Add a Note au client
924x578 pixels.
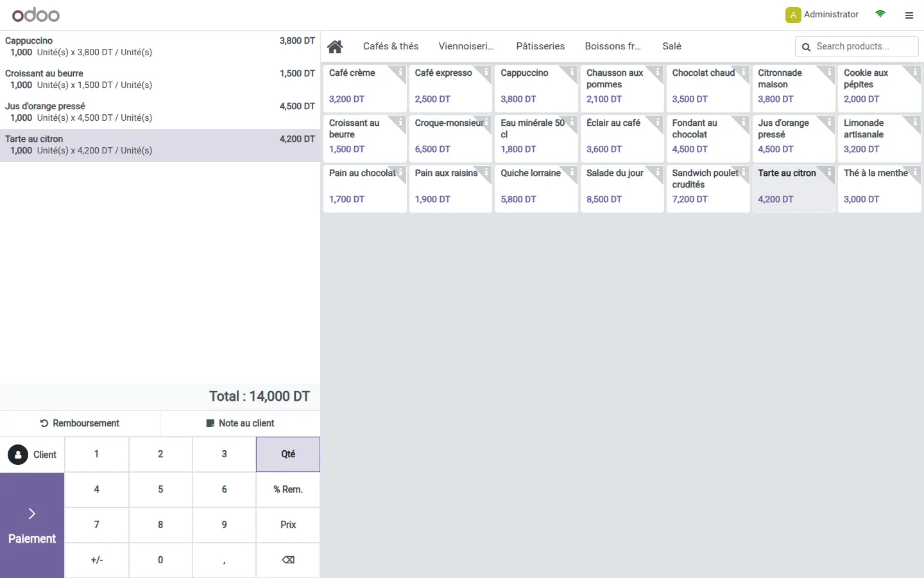240,423
